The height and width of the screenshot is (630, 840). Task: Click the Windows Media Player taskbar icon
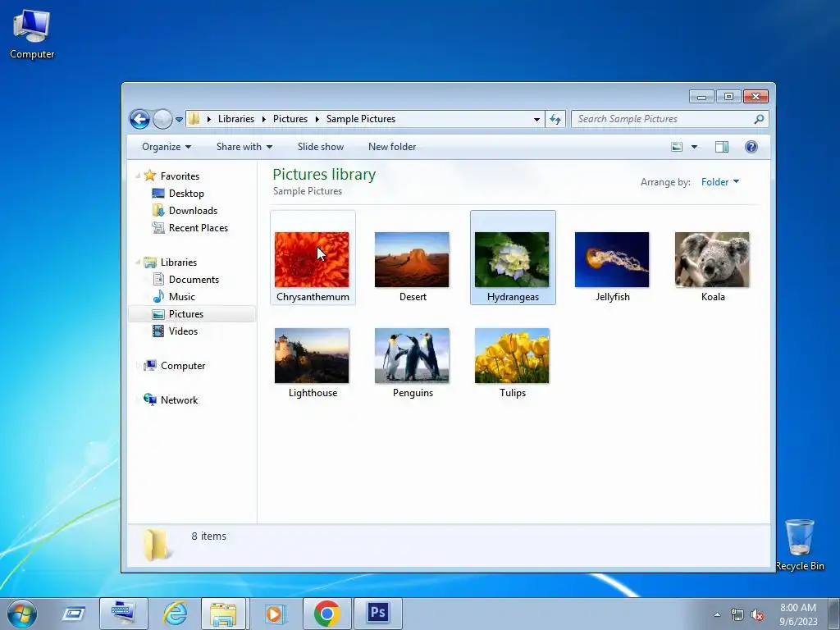point(274,614)
